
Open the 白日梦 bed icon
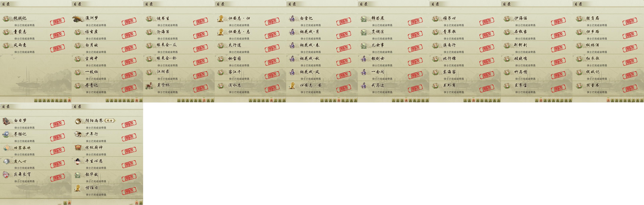[x=7, y=121]
